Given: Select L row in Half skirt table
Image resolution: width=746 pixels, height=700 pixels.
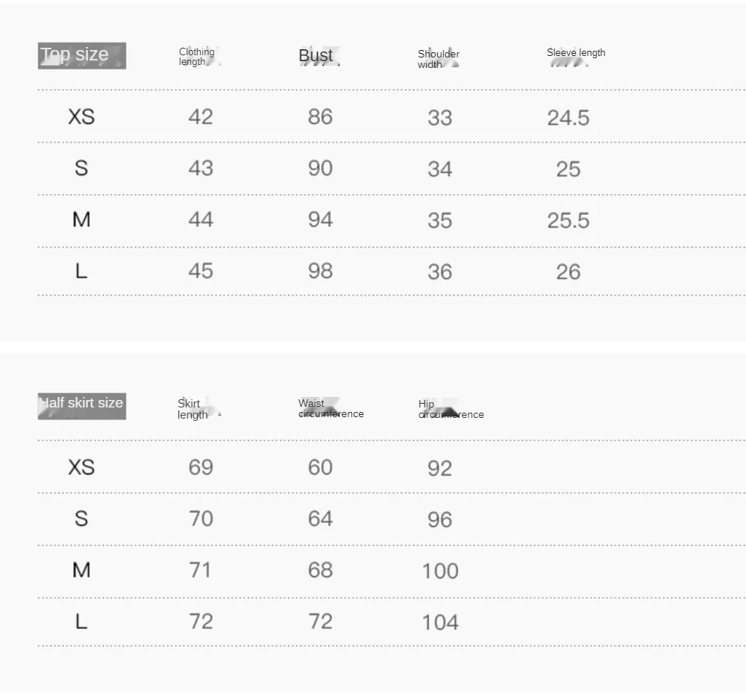Looking at the screenshot, I should click(391, 622).
